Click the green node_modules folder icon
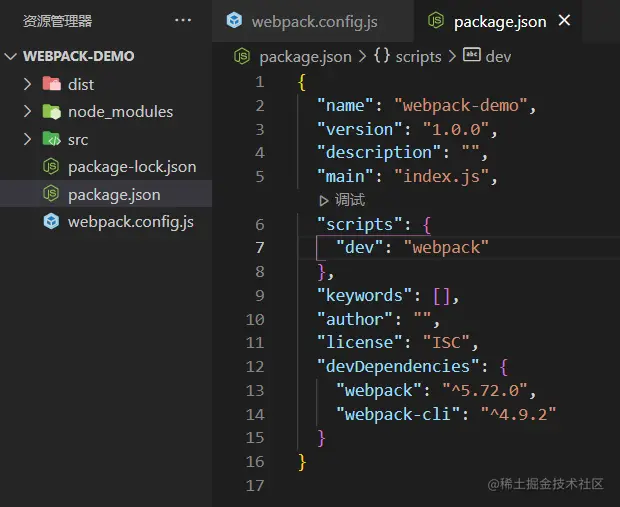 pyautogui.click(x=51, y=112)
